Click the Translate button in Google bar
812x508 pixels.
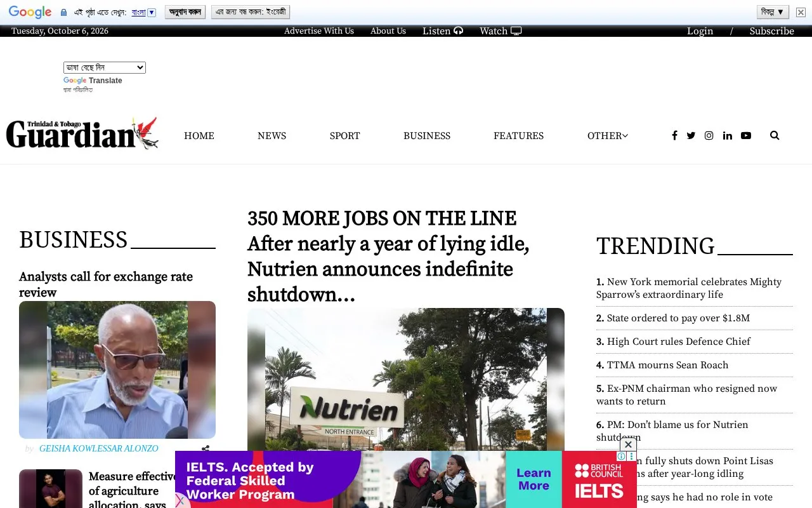[185, 12]
